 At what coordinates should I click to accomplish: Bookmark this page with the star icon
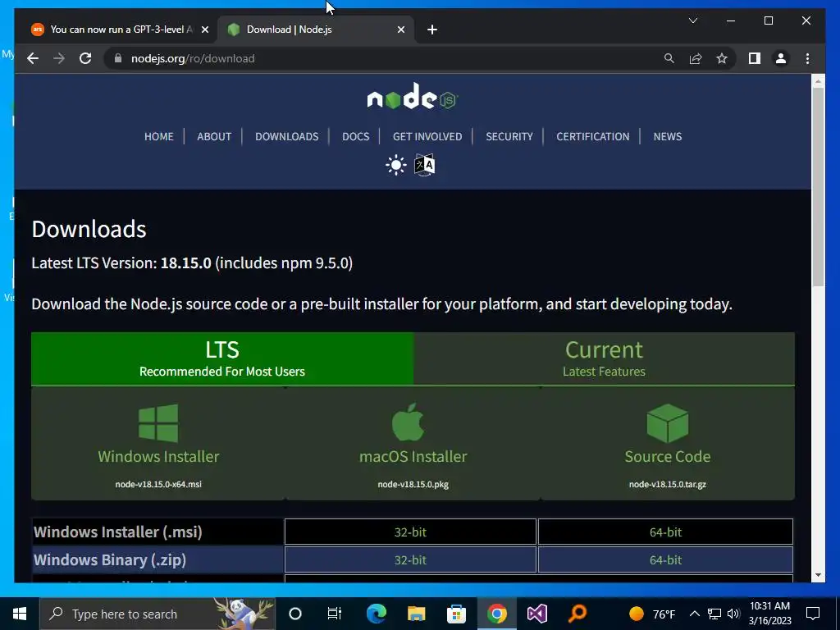722,58
